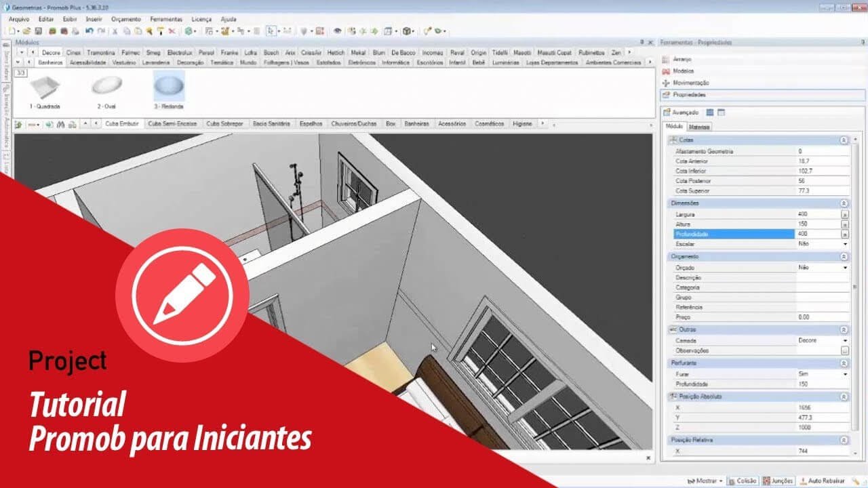The image size is (868, 488).
Task: Toggle Auto Rebaixar in the status bar
Action: (822, 481)
